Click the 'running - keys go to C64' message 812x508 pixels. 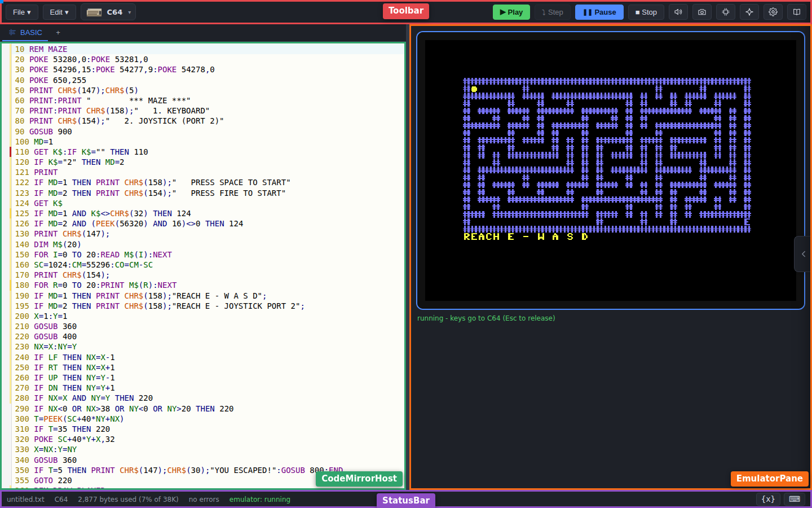click(486, 318)
